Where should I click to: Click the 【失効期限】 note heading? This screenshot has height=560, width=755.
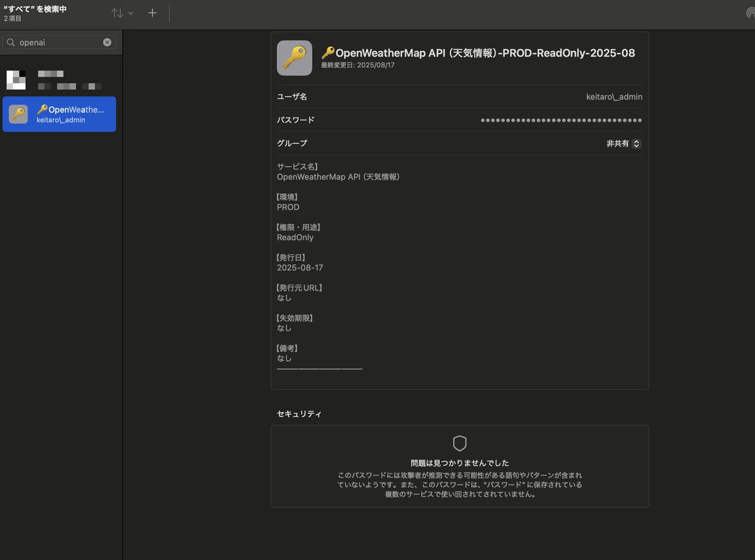click(295, 318)
